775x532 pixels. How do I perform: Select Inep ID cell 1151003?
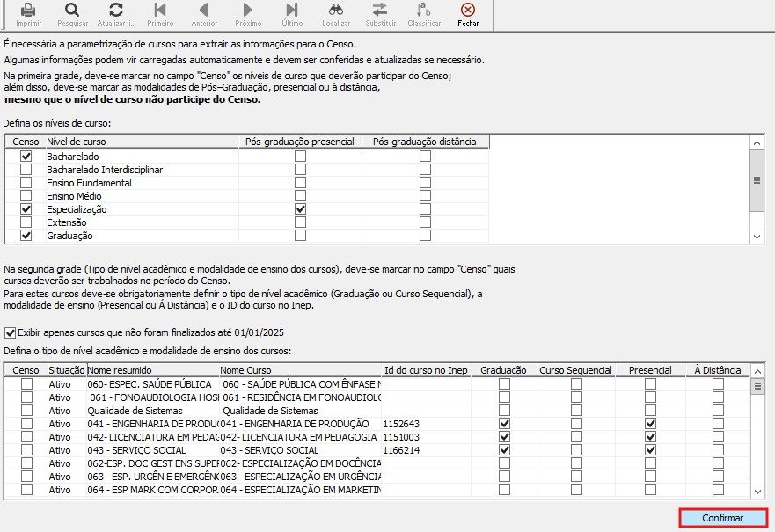426,437
